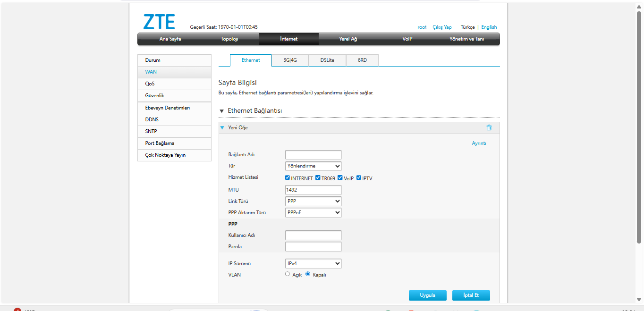Open Güvenlik in the sidebar
Viewport: 644px width, 311px height.
(x=174, y=96)
